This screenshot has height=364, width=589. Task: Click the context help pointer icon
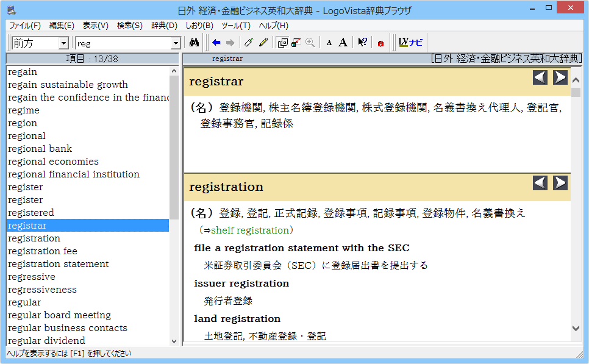point(362,43)
